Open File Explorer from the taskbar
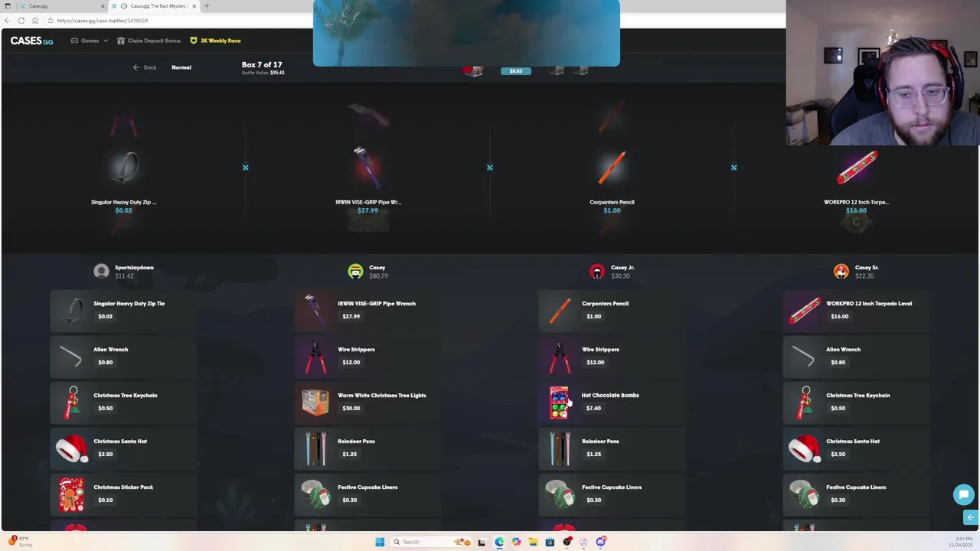Screen dimensions: 980x551 pos(533,542)
